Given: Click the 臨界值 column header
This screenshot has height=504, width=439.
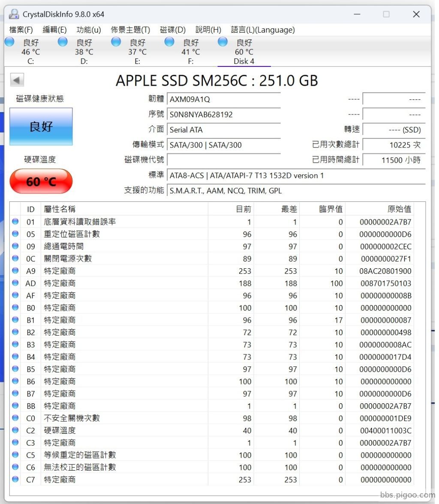Looking at the screenshot, I should click(322, 209).
